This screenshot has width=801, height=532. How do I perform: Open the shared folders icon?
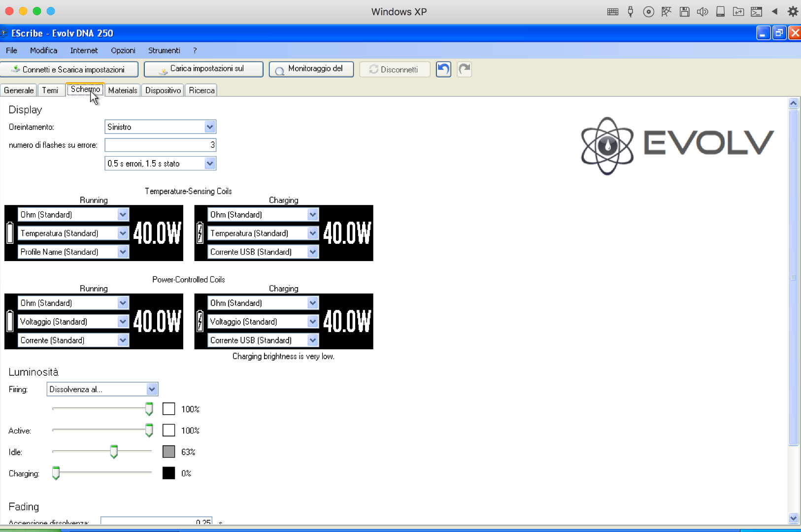point(738,12)
